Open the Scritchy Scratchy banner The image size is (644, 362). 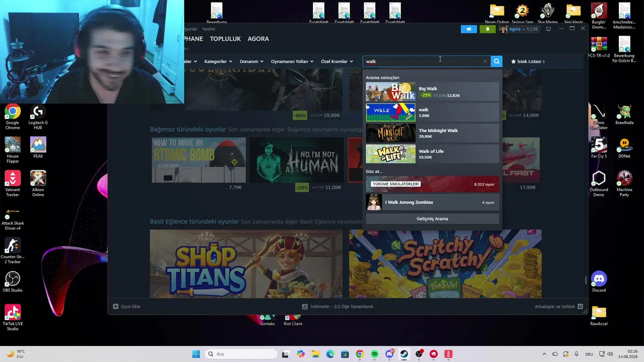pyautogui.click(x=445, y=264)
